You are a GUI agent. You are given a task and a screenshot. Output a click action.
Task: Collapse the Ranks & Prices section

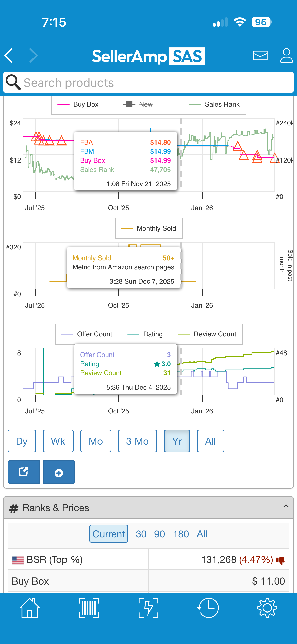point(286,506)
